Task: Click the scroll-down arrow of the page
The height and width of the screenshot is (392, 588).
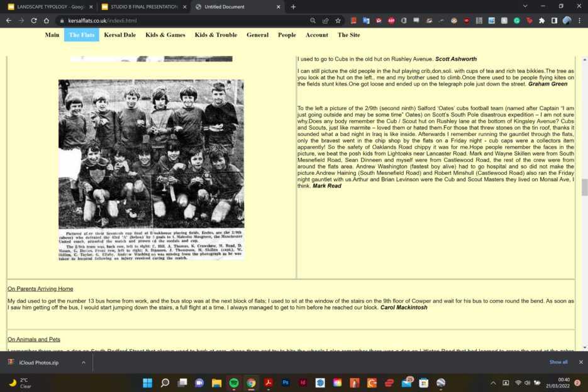Action: (585, 348)
